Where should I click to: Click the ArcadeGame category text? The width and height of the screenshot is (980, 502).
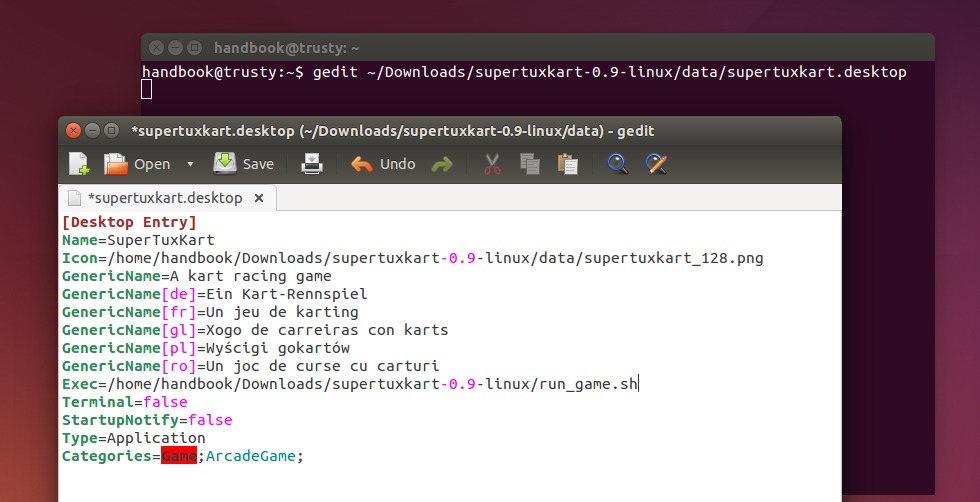point(251,456)
